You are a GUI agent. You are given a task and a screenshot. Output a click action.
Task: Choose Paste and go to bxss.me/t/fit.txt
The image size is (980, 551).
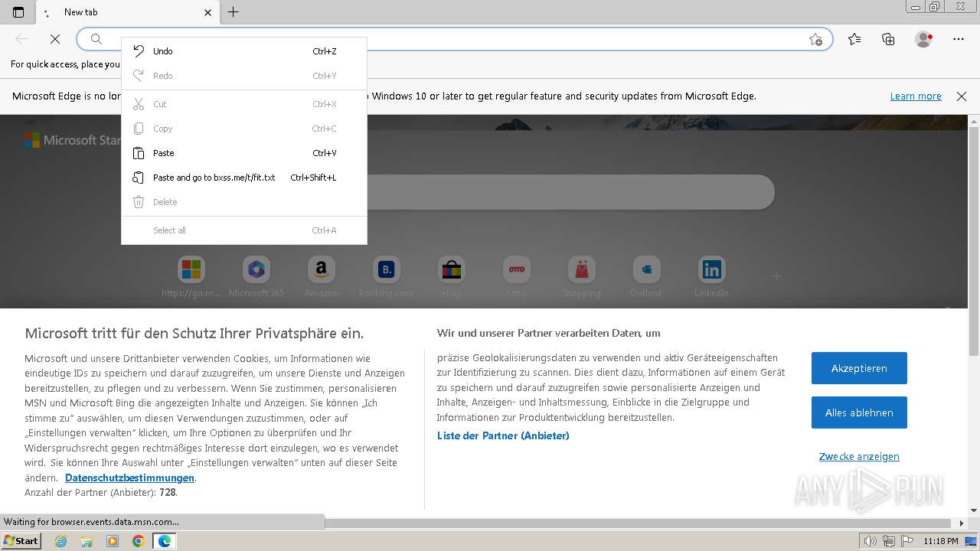pyautogui.click(x=244, y=178)
